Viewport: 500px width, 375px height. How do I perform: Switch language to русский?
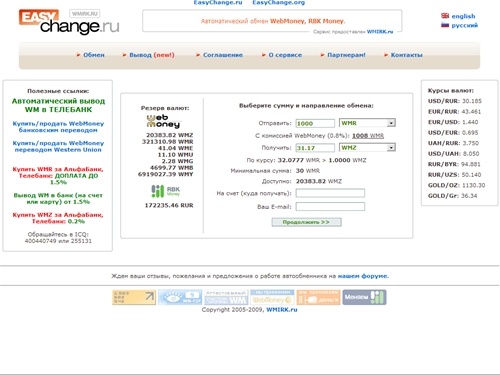tap(465, 25)
